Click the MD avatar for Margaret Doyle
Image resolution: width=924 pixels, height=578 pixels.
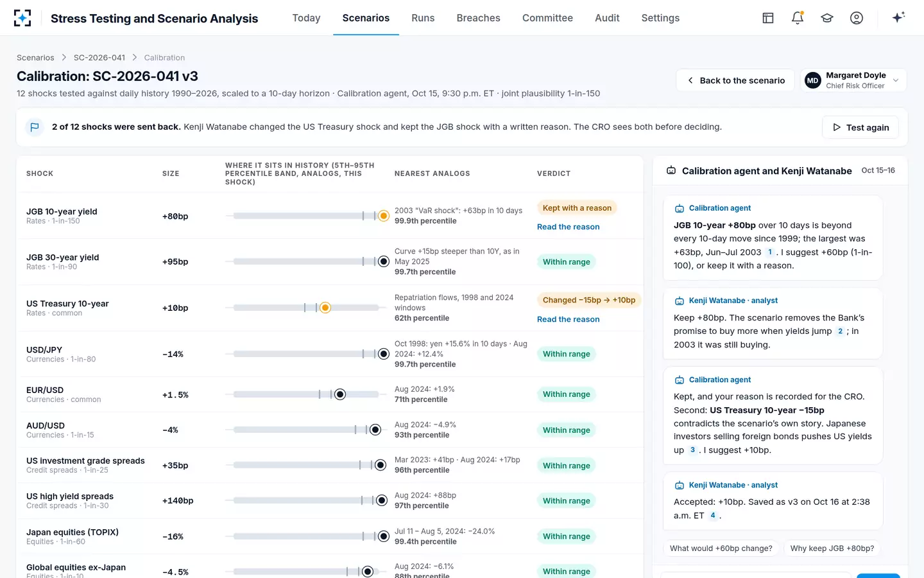(x=813, y=80)
